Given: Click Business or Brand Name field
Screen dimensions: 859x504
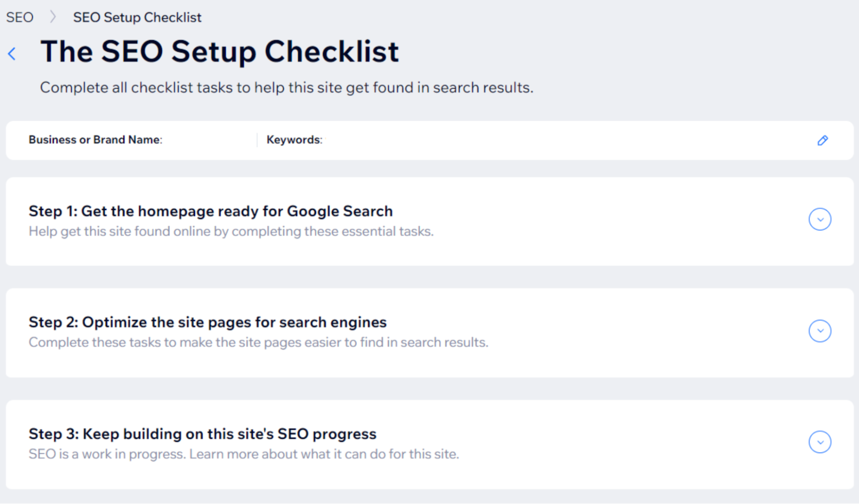Looking at the screenshot, I should 95,140.
